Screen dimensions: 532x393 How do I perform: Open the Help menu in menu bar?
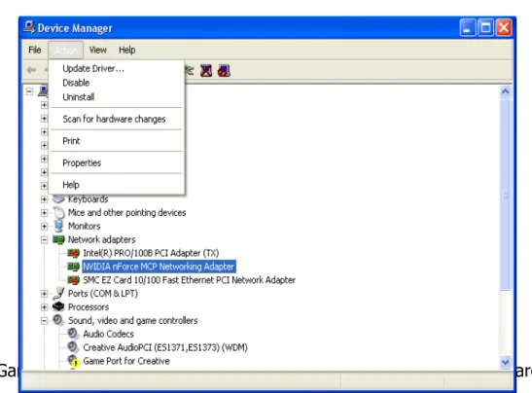(x=127, y=50)
